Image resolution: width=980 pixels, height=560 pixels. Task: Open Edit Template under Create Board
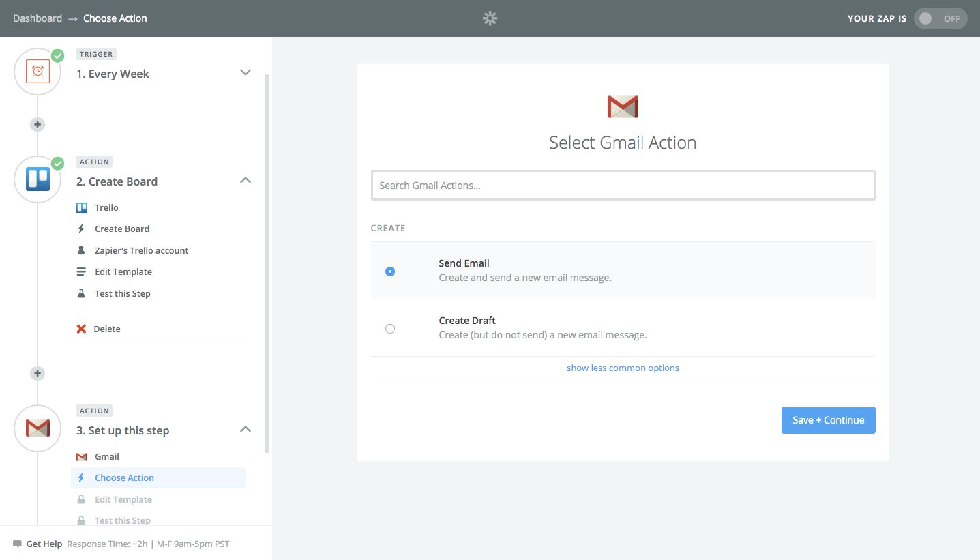[x=123, y=271]
